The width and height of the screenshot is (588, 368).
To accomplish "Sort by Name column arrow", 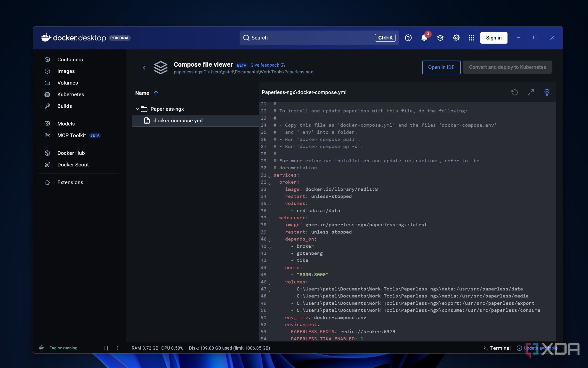I will click(156, 93).
